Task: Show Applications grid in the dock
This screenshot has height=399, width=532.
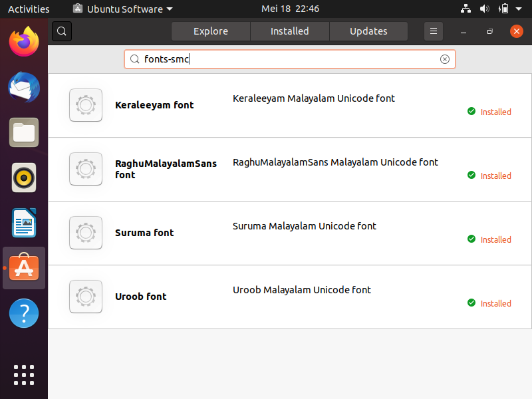Action: pos(24,374)
